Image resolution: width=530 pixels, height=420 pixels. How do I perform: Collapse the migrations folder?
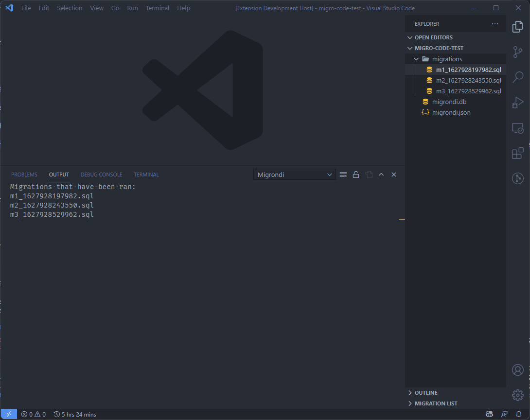click(456, 59)
